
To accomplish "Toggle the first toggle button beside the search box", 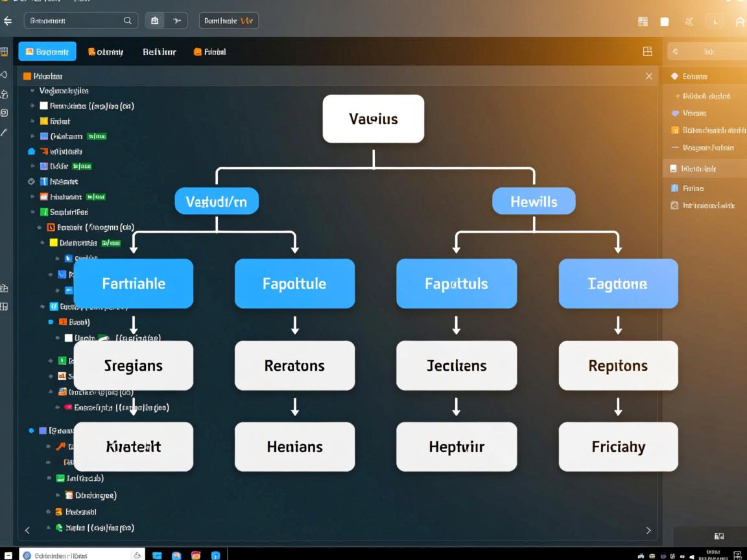I will click(x=154, y=21).
